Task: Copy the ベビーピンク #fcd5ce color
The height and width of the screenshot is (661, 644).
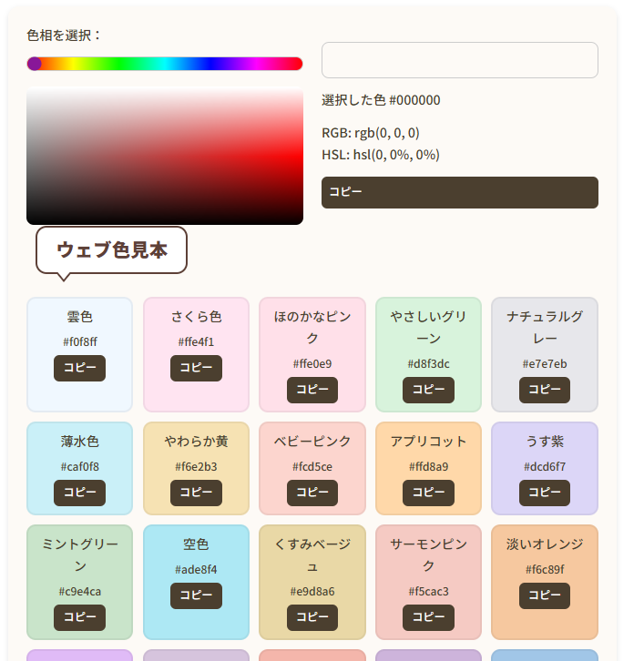Action: point(312,493)
